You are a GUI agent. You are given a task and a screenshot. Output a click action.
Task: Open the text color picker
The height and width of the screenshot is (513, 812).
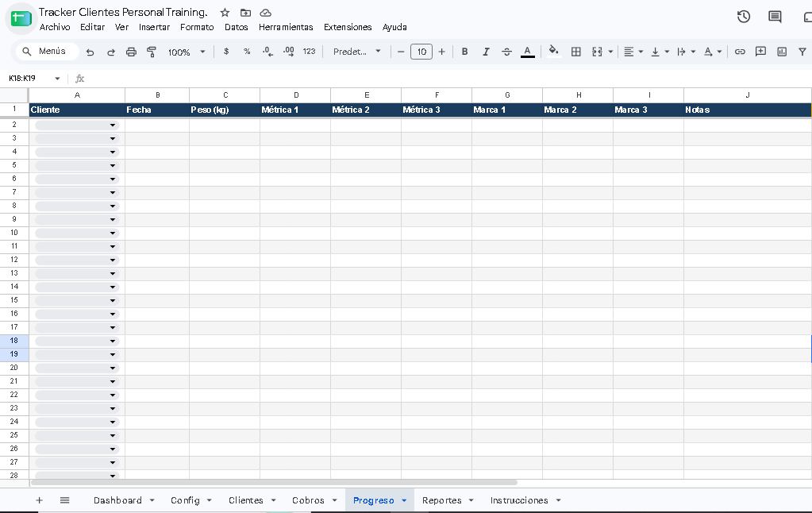527,52
